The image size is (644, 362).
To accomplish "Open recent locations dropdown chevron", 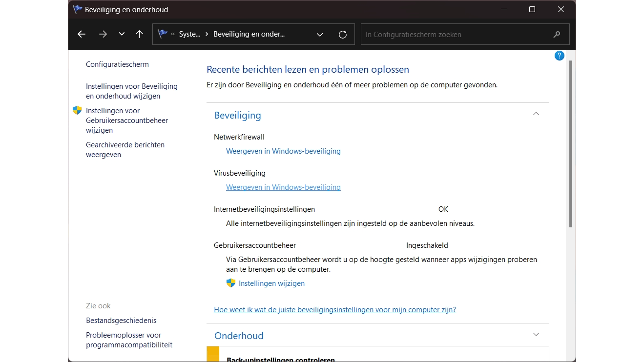I will pos(122,34).
